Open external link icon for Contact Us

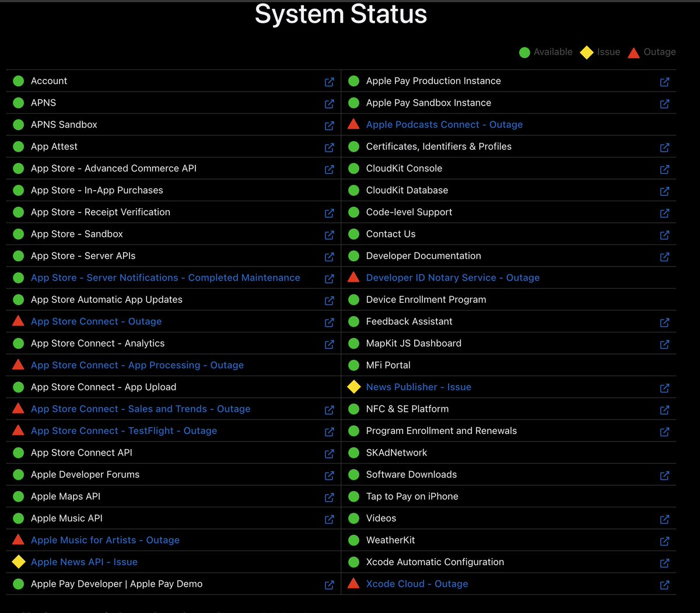coord(664,234)
